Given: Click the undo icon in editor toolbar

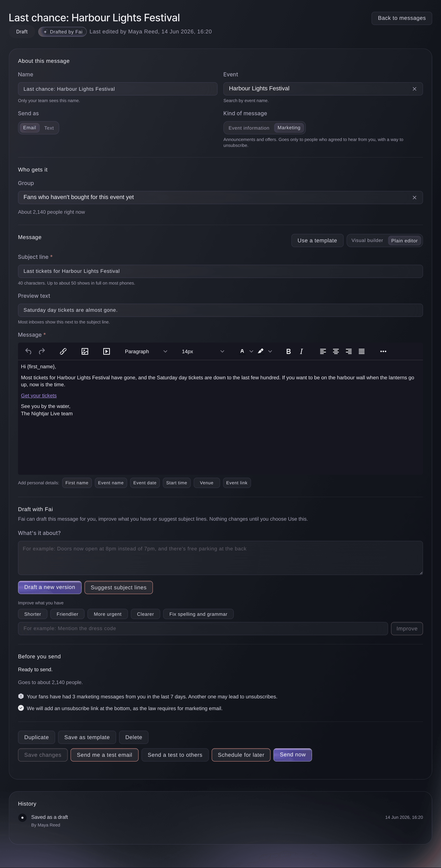Looking at the screenshot, I should pyautogui.click(x=28, y=351).
